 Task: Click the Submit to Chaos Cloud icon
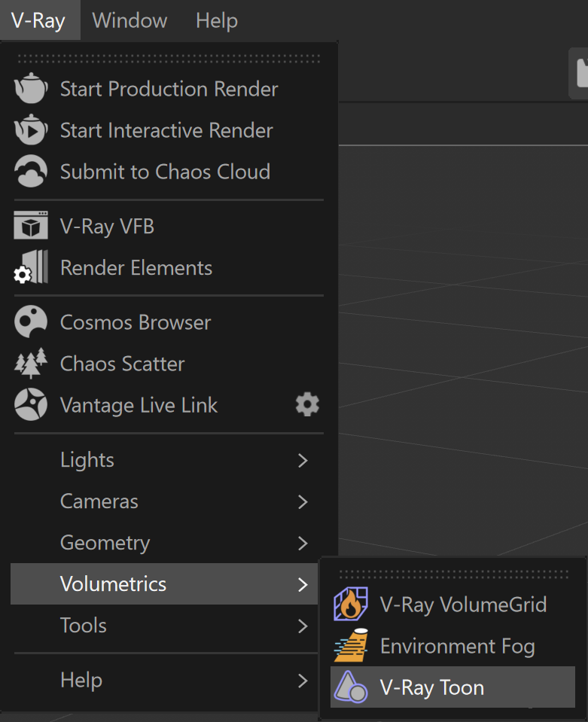click(x=31, y=171)
